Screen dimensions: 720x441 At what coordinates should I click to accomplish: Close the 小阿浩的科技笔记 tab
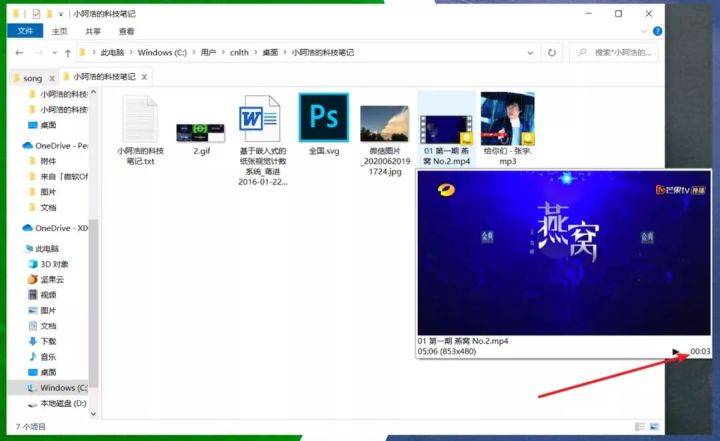(x=144, y=77)
